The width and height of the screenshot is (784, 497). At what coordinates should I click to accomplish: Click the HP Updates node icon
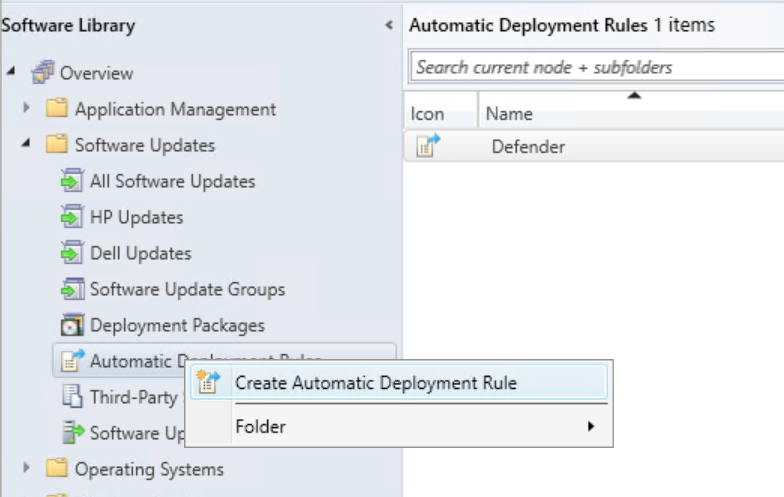click(72, 217)
